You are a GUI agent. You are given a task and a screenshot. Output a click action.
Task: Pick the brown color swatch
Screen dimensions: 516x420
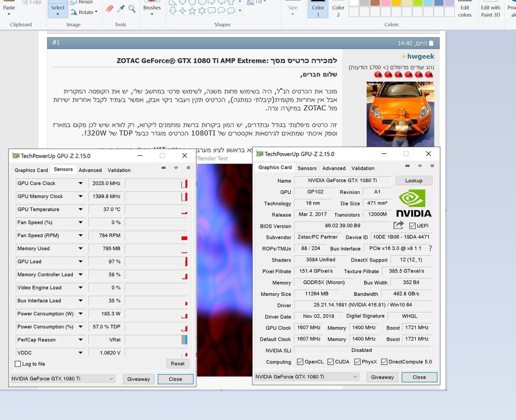tap(375, 3)
